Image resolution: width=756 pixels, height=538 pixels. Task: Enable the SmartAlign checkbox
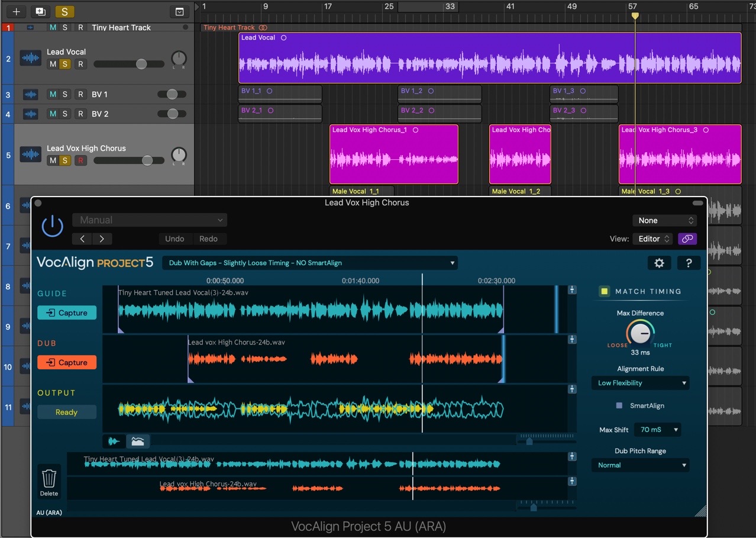(619, 405)
